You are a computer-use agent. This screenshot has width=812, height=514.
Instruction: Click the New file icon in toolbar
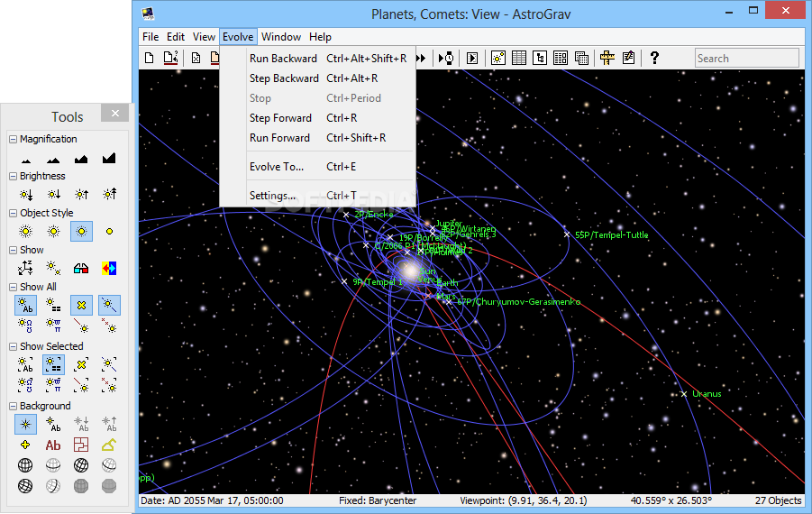click(149, 58)
